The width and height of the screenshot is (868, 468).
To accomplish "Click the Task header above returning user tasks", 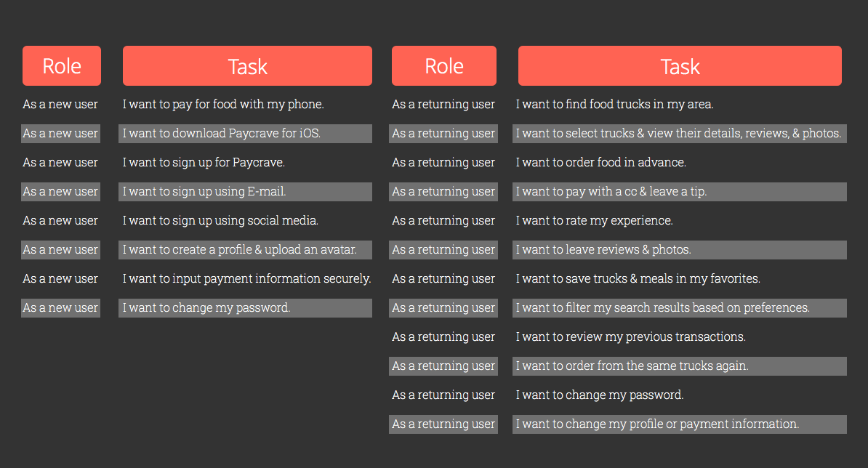I will (x=680, y=66).
